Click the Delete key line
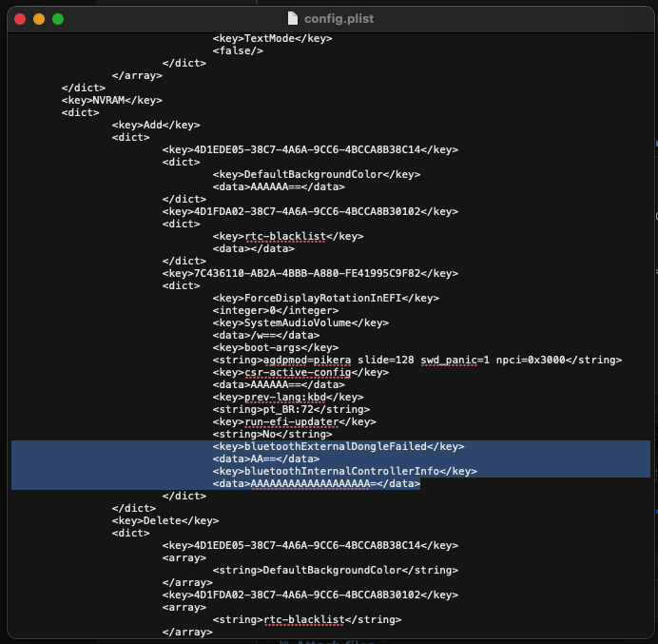 point(164,520)
